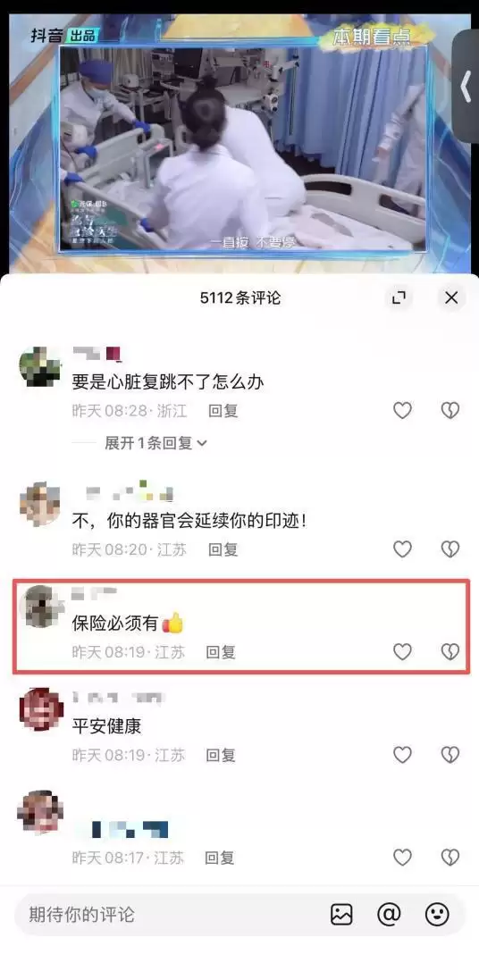Screen dimensions: 479x980
Task: Reply to the 保险必须有 comment
Action: pos(221,652)
